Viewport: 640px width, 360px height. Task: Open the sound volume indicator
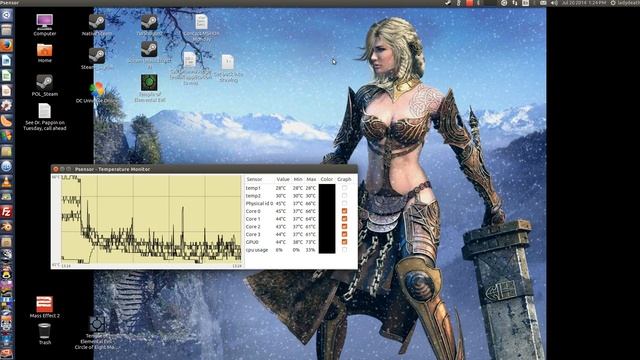click(554, 3)
